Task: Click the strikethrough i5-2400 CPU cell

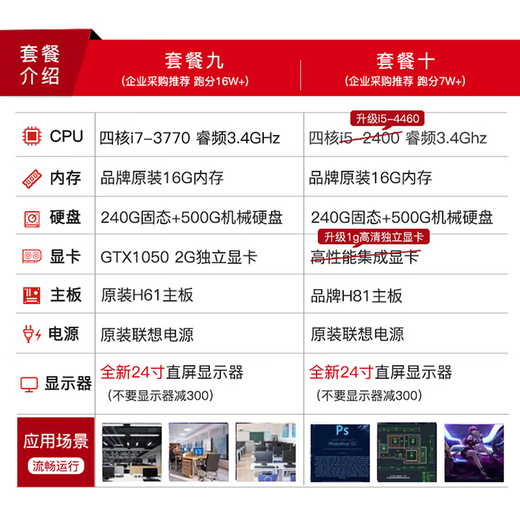Action: click(x=397, y=138)
